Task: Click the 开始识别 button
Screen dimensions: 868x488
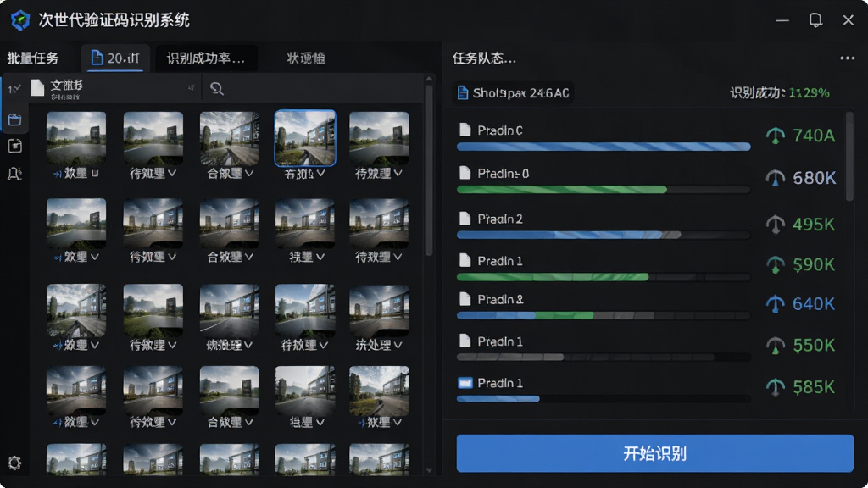Action: [x=655, y=453]
